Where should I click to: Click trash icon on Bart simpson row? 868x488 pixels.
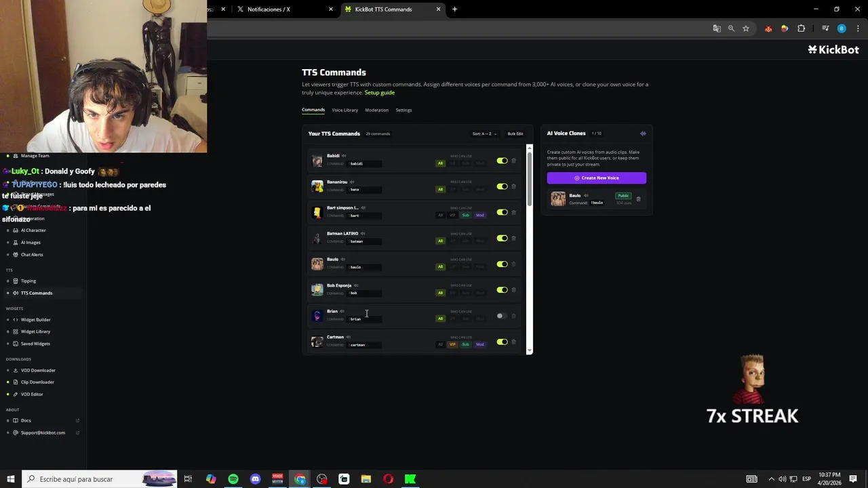pos(513,212)
